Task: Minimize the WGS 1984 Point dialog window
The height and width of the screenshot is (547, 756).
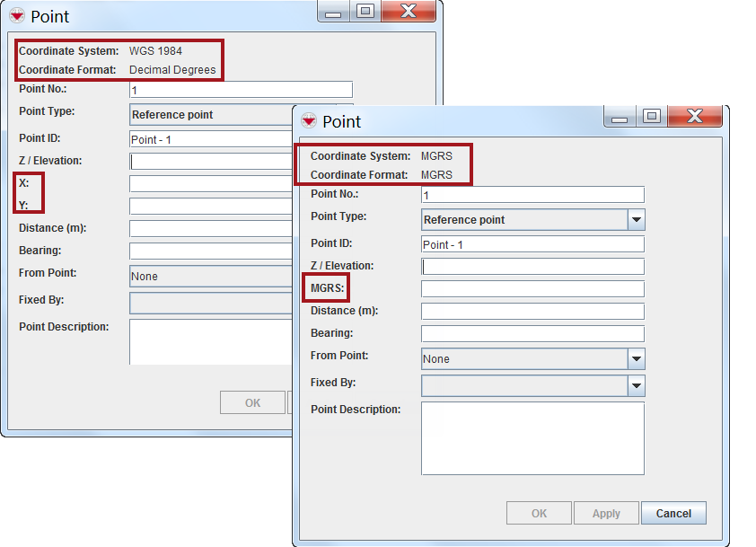Action: 334,11
